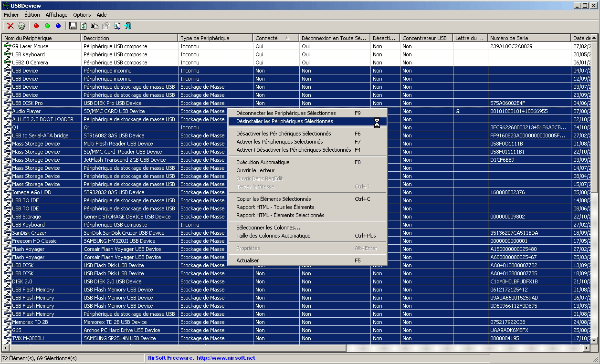
Task: Click the recycle bin uninstall devices icon
Action: click(21, 26)
